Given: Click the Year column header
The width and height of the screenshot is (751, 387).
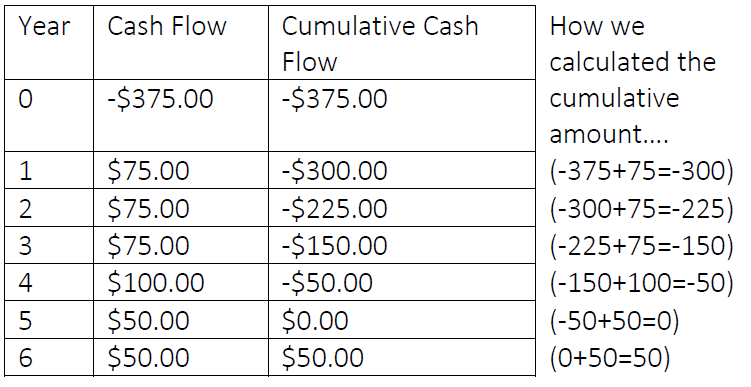Looking at the screenshot, I should [x=49, y=43].
